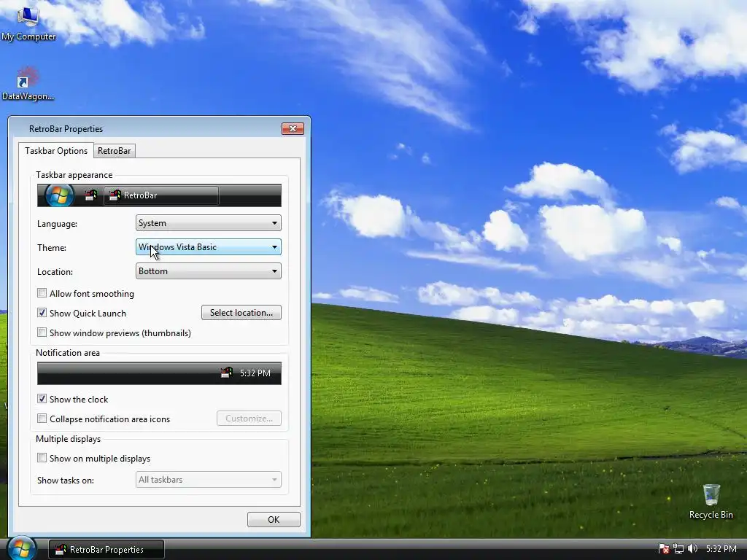Click OK to close properties

pyautogui.click(x=274, y=519)
